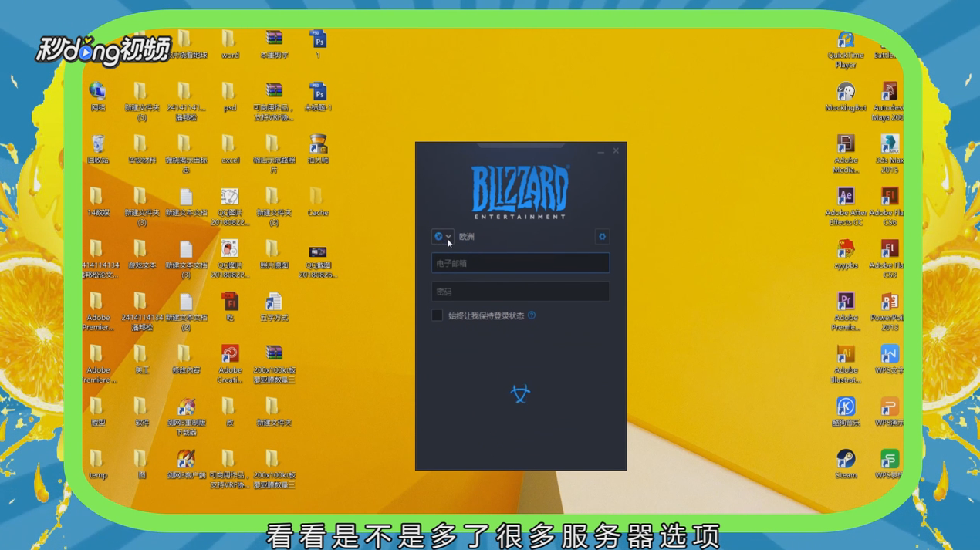
Task: Select the QuickTime Player shortcut
Action: (x=846, y=49)
